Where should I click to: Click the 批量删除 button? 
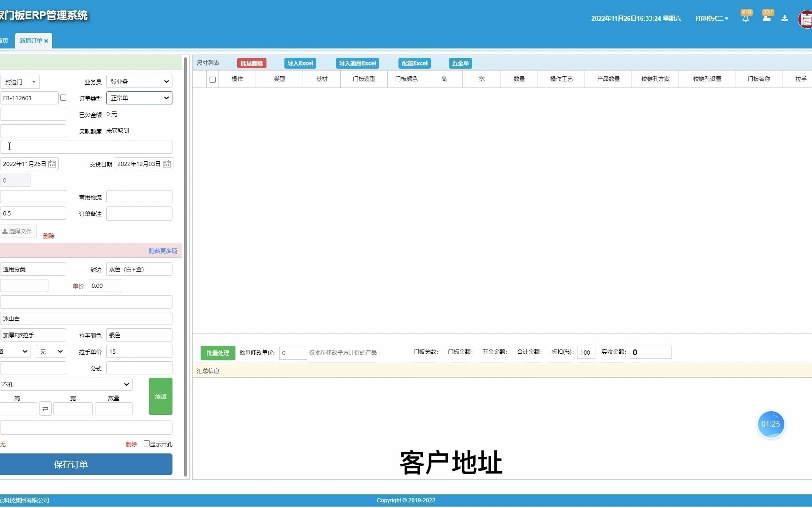pos(251,63)
